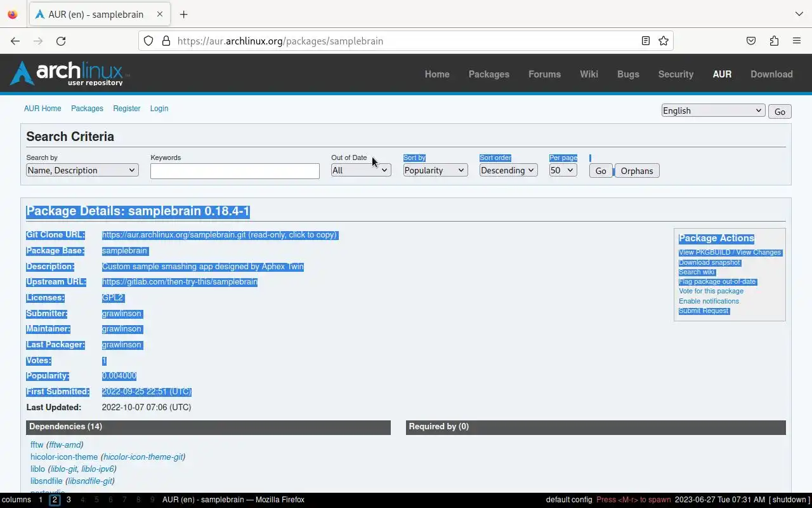Toggle reader view icon in address bar

click(645, 41)
